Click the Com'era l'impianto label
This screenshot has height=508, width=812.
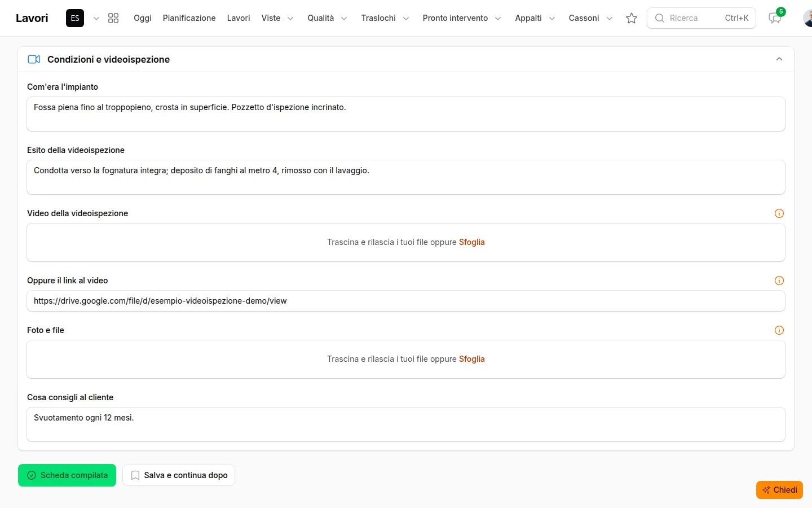[x=63, y=87]
